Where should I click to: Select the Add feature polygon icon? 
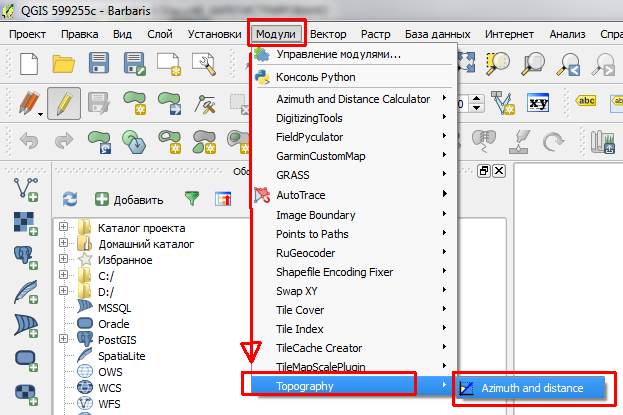[134, 103]
